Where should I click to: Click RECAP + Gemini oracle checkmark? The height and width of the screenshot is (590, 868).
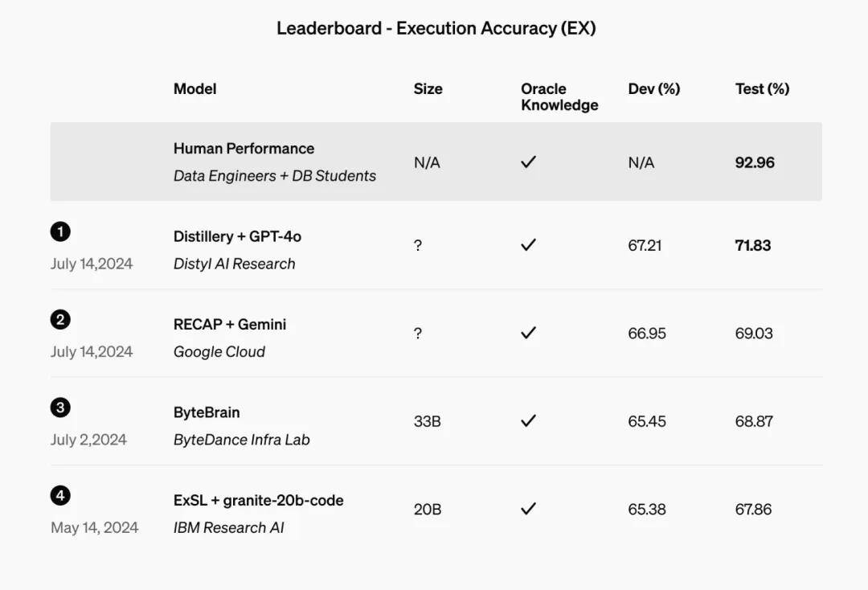pyautogui.click(x=529, y=332)
